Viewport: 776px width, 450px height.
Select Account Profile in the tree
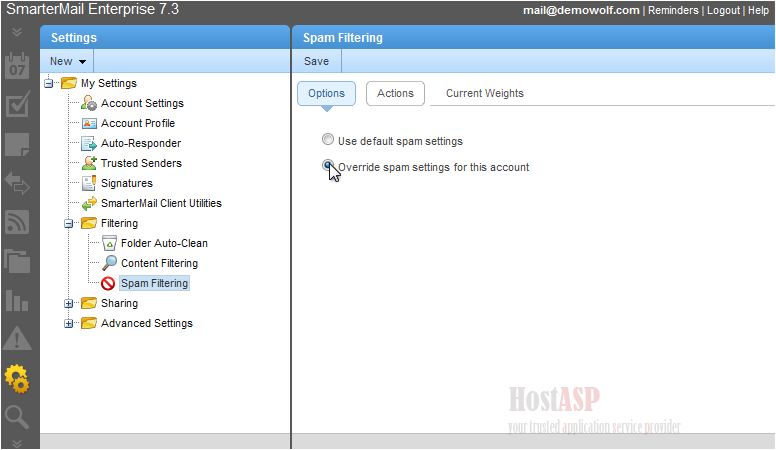(x=138, y=123)
